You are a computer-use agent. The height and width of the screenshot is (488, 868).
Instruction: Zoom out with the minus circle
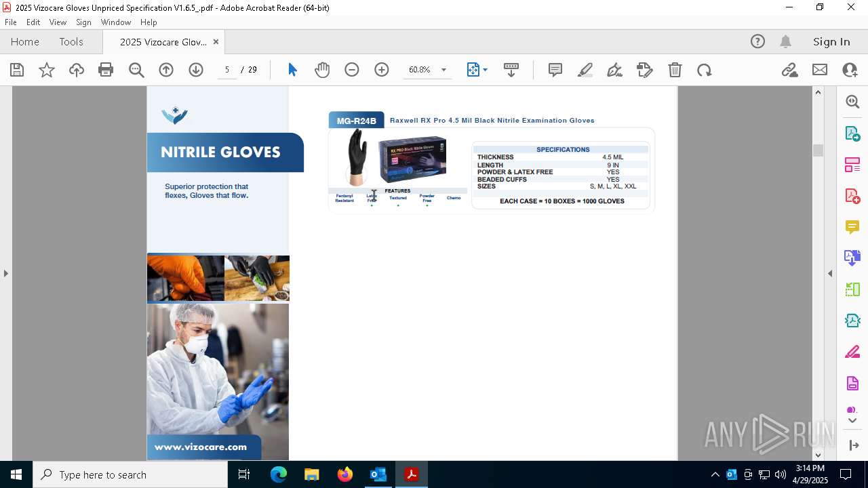pos(352,70)
